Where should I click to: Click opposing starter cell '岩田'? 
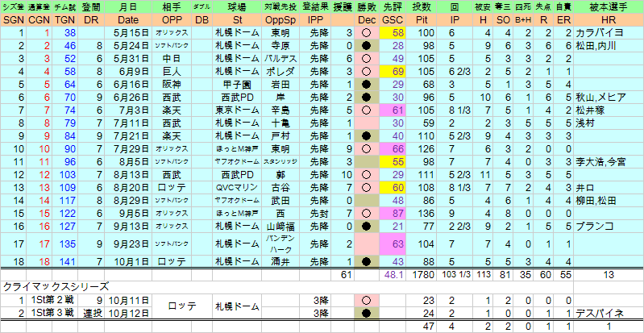pos(280,85)
